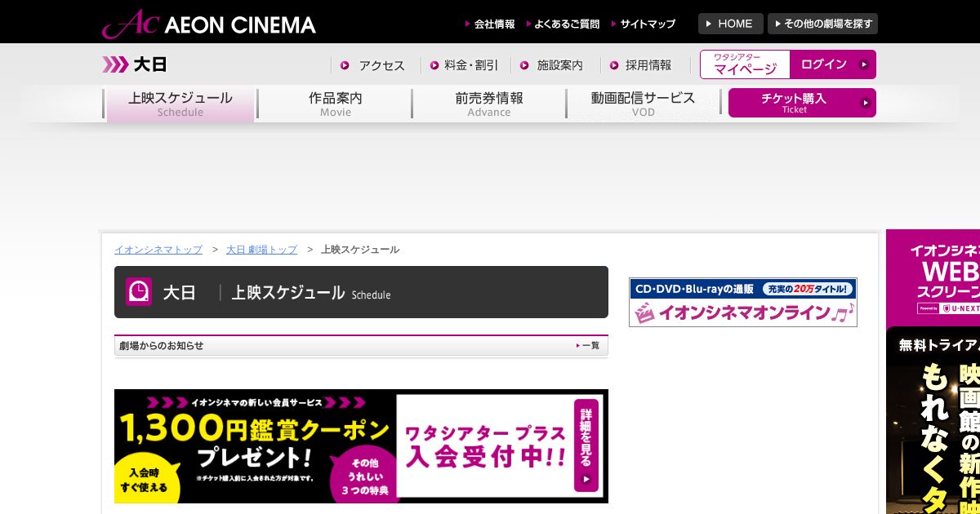980x514 pixels.
Task: Click the HOME button
Action: point(731,24)
